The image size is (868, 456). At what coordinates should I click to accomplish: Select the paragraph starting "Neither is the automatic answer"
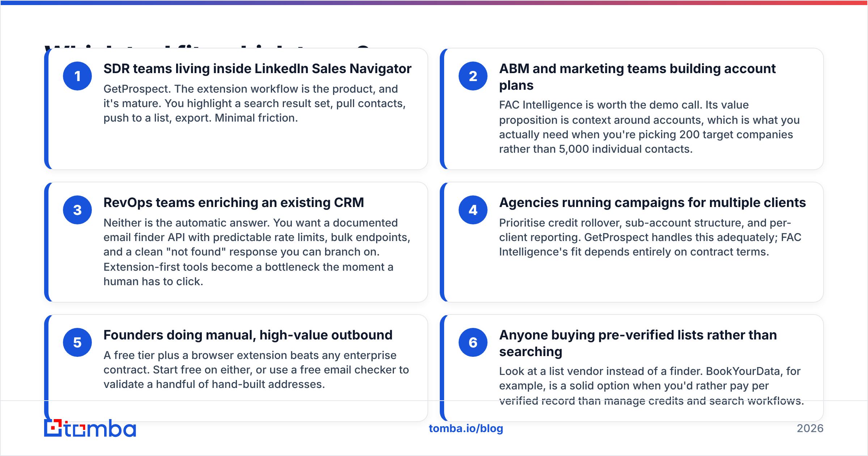[257, 252]
